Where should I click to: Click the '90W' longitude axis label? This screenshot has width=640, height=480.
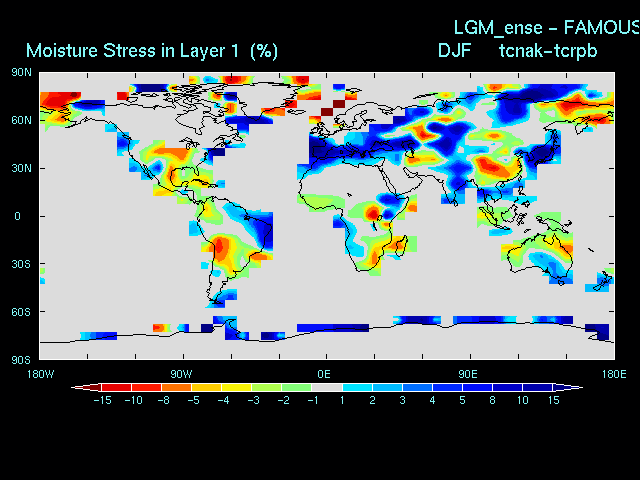click(181, 374)
